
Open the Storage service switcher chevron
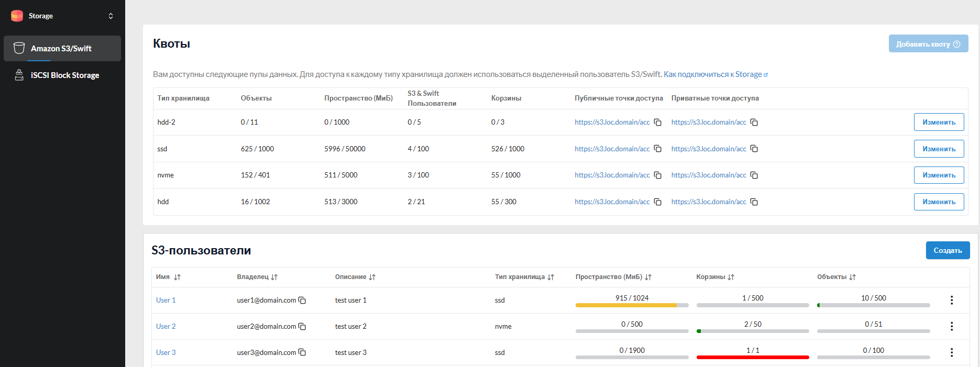pyautogui.click(x=111, y=16)
